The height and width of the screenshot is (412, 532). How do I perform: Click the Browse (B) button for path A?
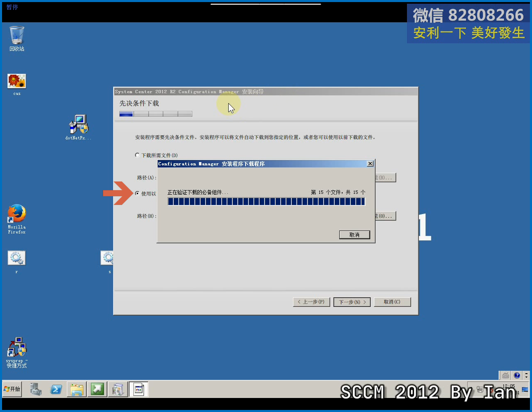pyautogui.click(x=385, y=177)
